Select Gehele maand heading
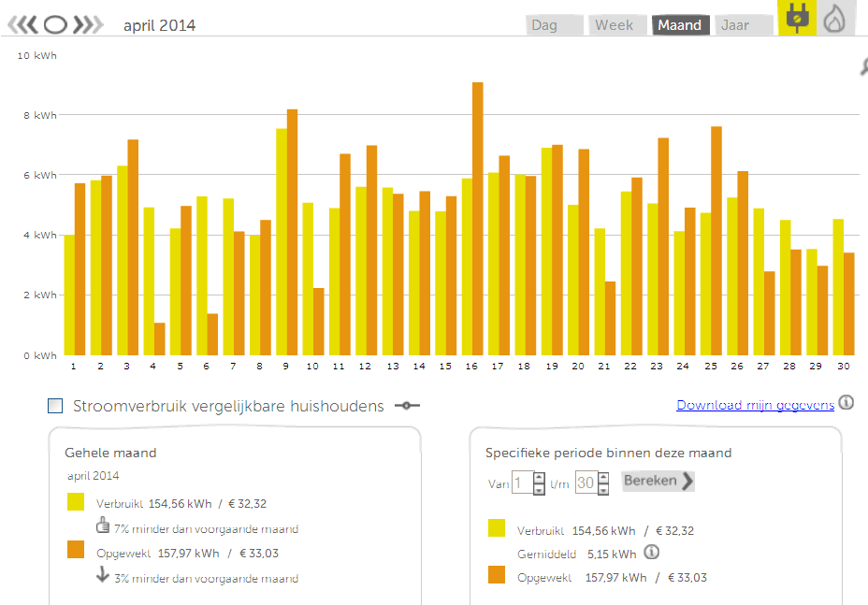The image size is (868, 605). pyautogui.click(x=110, y=453)
